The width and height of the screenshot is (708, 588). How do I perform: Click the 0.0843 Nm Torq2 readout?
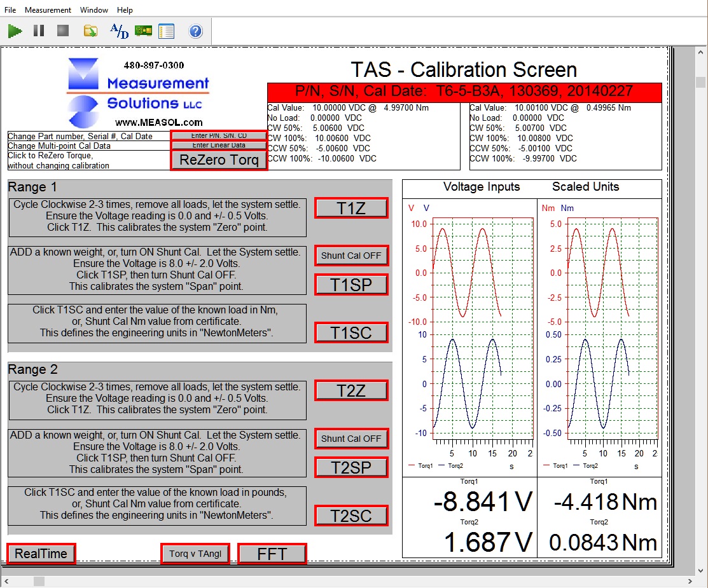tap(603, 542)
